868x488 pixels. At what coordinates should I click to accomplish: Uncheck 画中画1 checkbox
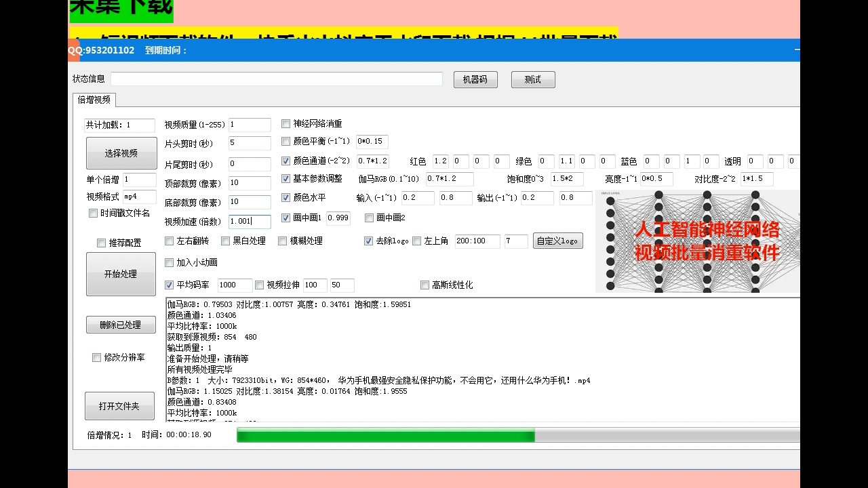pyautogui.click(x=286, y=218)
